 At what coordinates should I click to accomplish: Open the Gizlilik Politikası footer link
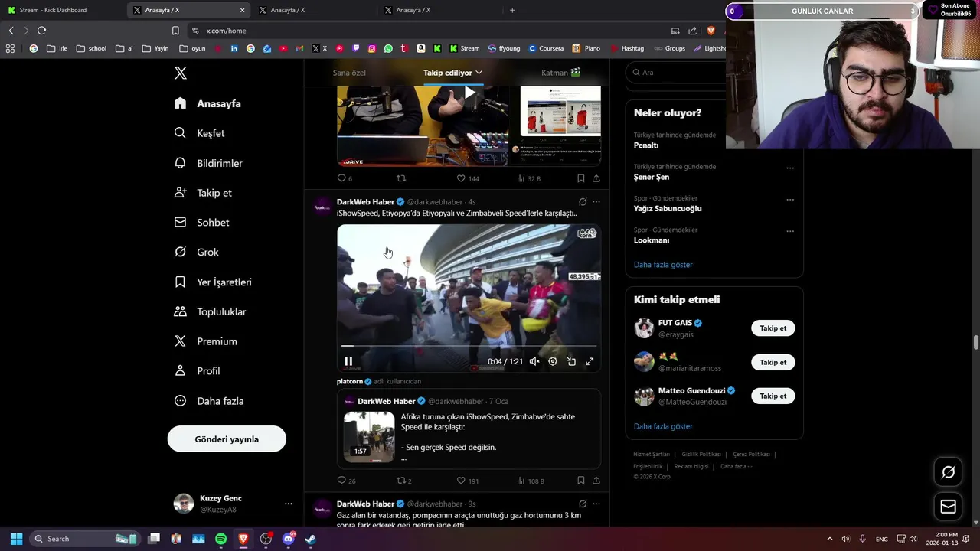click(x=701, y=455)
